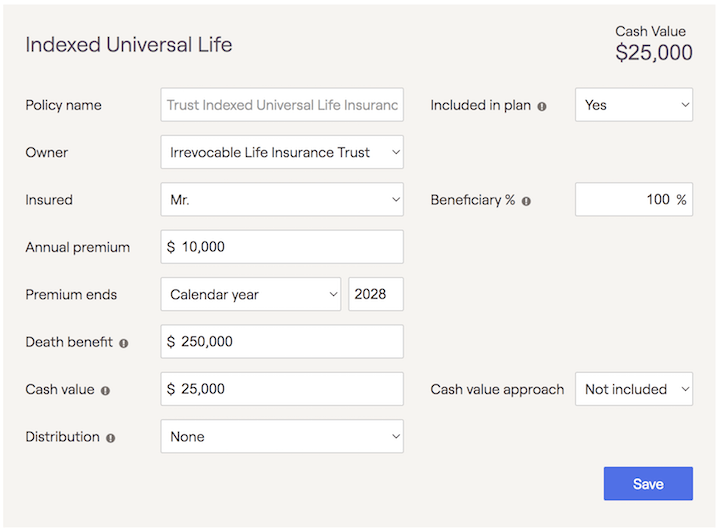Open the Distribution dropdown set to None
Image resolution: width=720 pixels, height=531 pixels.
(281, 436)
